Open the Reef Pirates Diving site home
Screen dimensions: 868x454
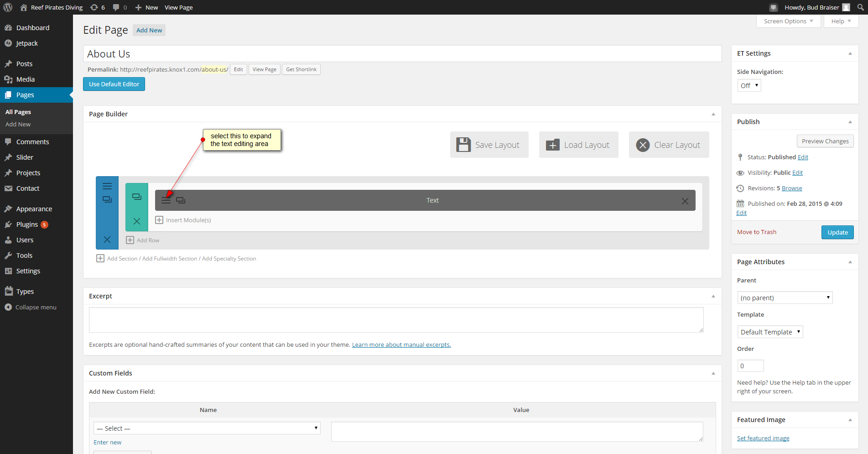pos(52,7)
